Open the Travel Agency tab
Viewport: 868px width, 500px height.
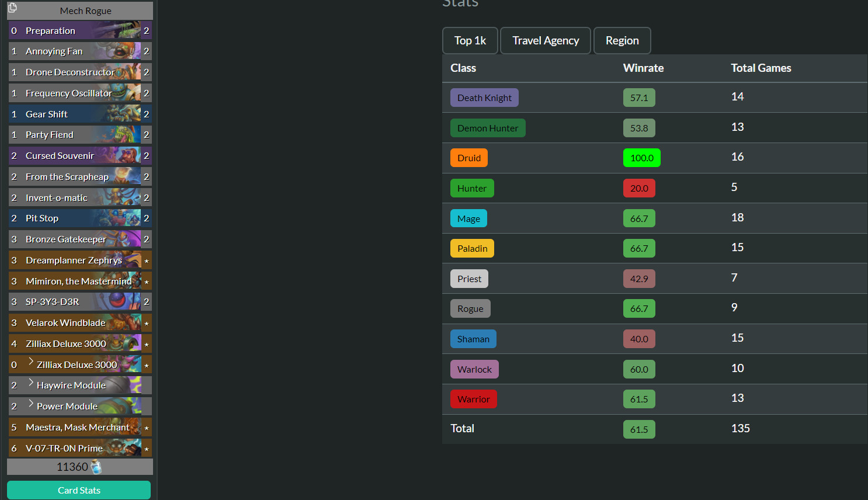point(546,41)
